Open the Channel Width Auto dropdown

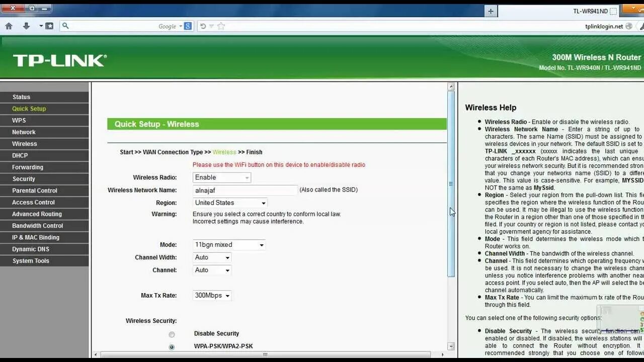click(x=212, y=257)
